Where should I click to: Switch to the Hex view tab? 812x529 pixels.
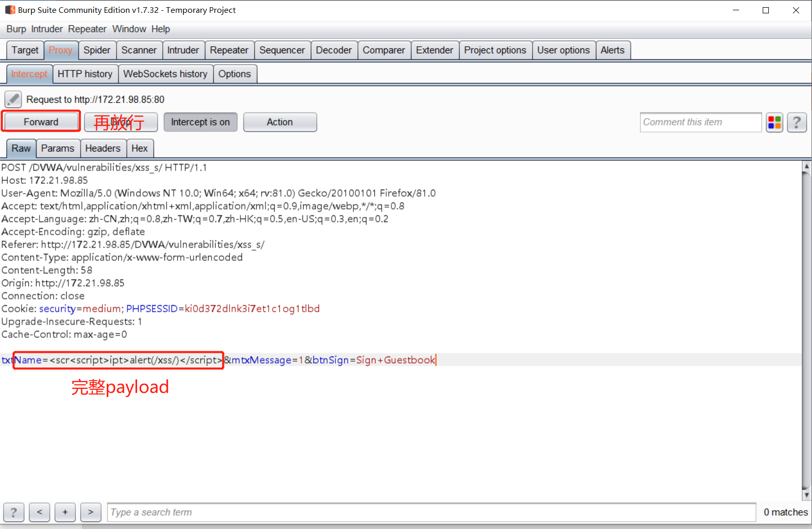point(140,148)
